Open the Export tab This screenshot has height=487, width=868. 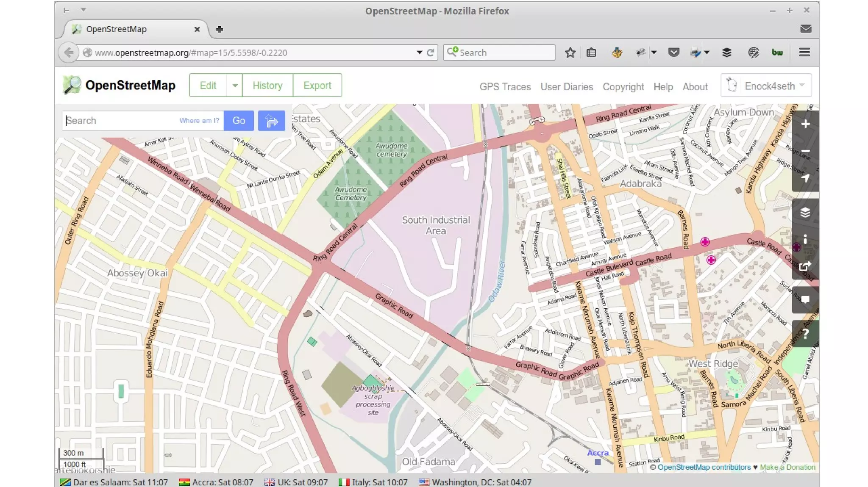(x=317, y=86)
